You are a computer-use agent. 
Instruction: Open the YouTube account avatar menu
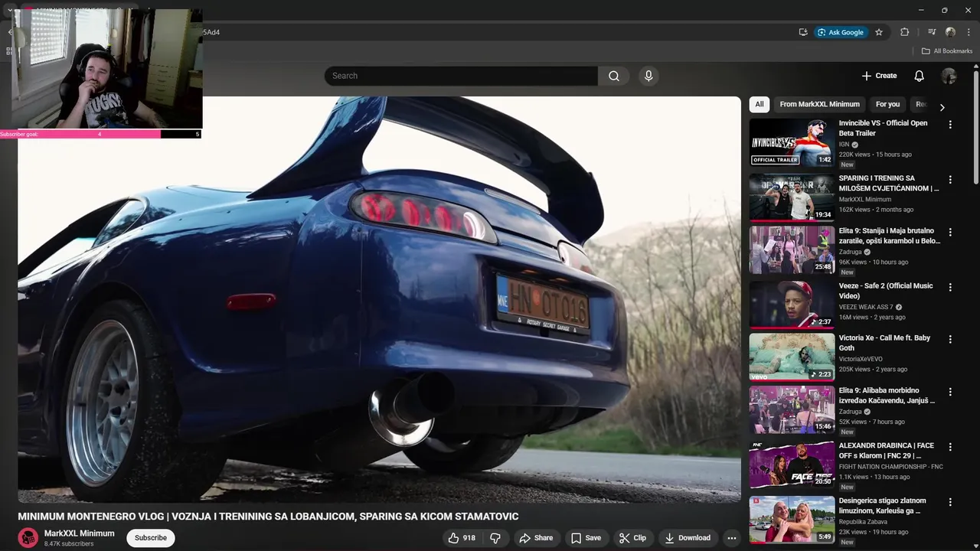949,76
